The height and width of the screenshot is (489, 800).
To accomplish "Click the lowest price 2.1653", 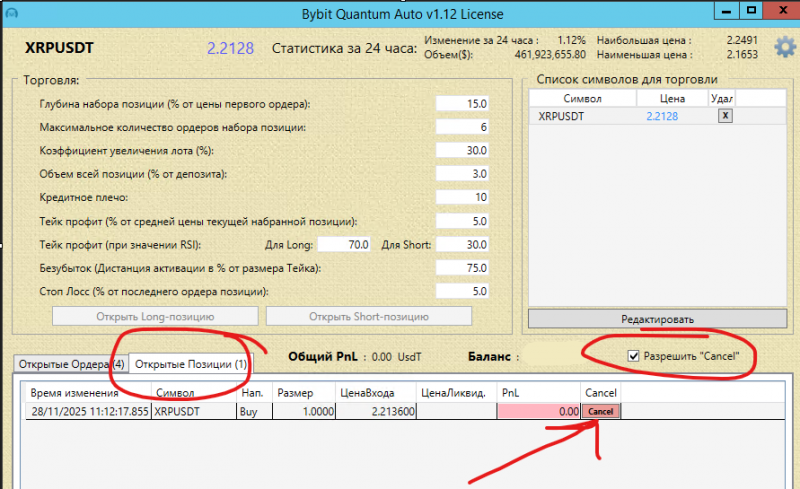I will [742, 55].
